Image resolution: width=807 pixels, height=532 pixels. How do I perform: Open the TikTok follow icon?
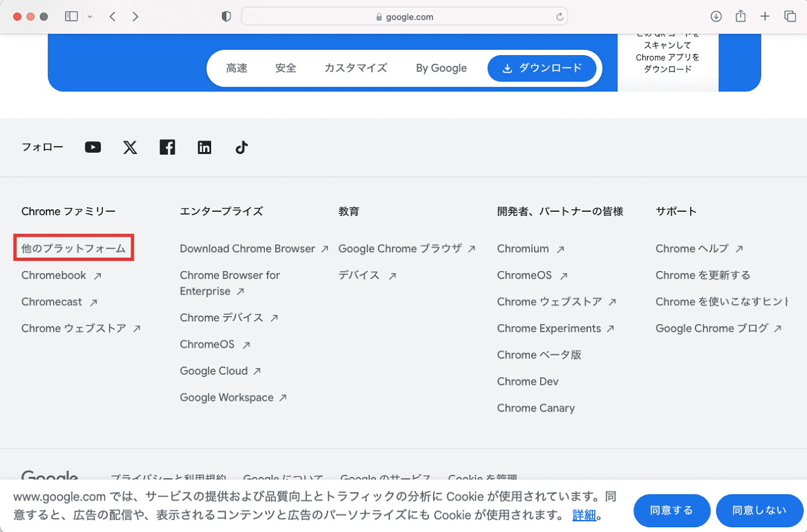tap(242, 147)
